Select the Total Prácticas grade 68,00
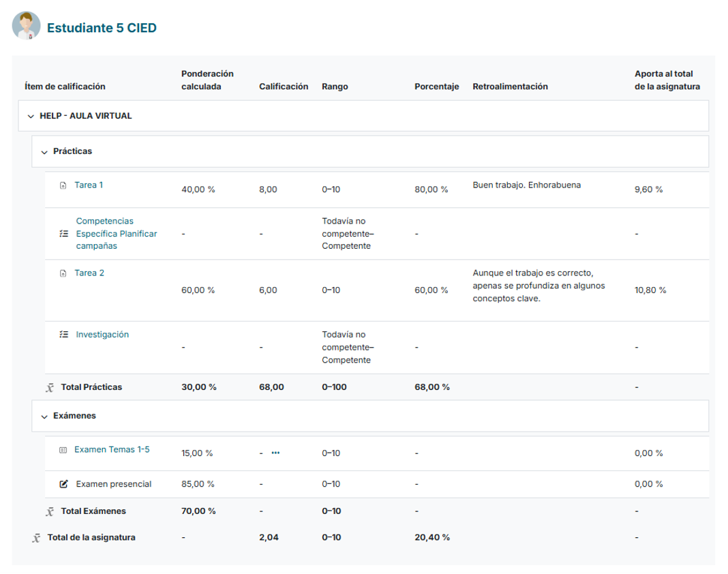The image size is (728, 574). 271,387
